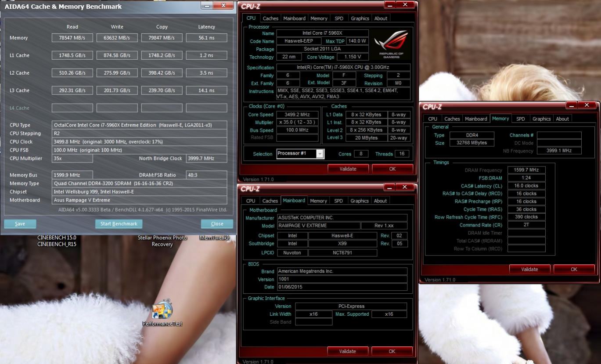
Task: Open SPD tab in Mainboard CPU-Z window
Action: pos(338,201)
